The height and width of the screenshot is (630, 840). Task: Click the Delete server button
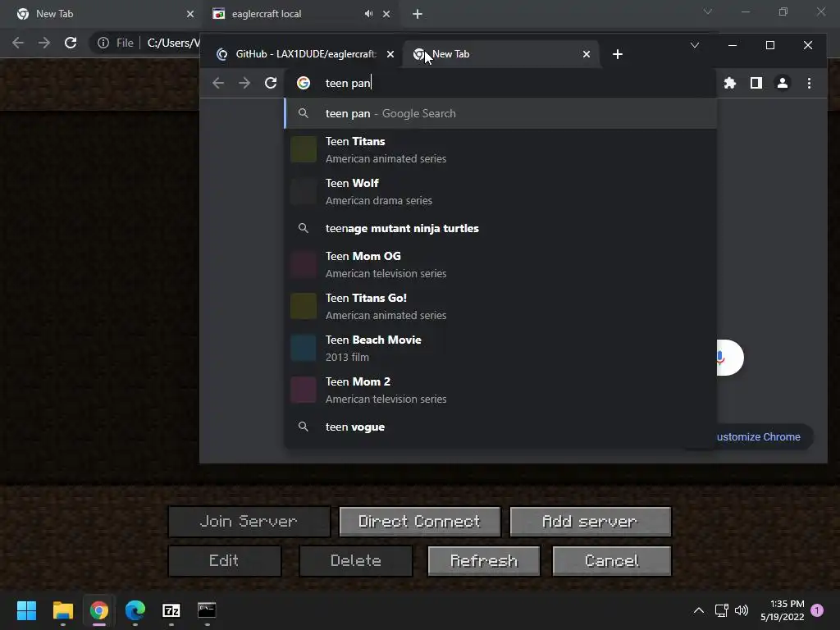coord(356,561)
